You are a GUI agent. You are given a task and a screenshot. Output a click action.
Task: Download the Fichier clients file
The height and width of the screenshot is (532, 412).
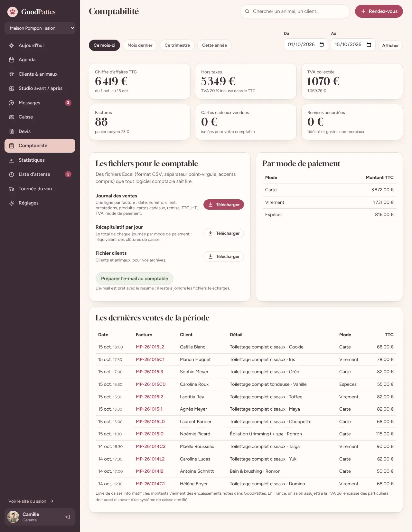224,256
